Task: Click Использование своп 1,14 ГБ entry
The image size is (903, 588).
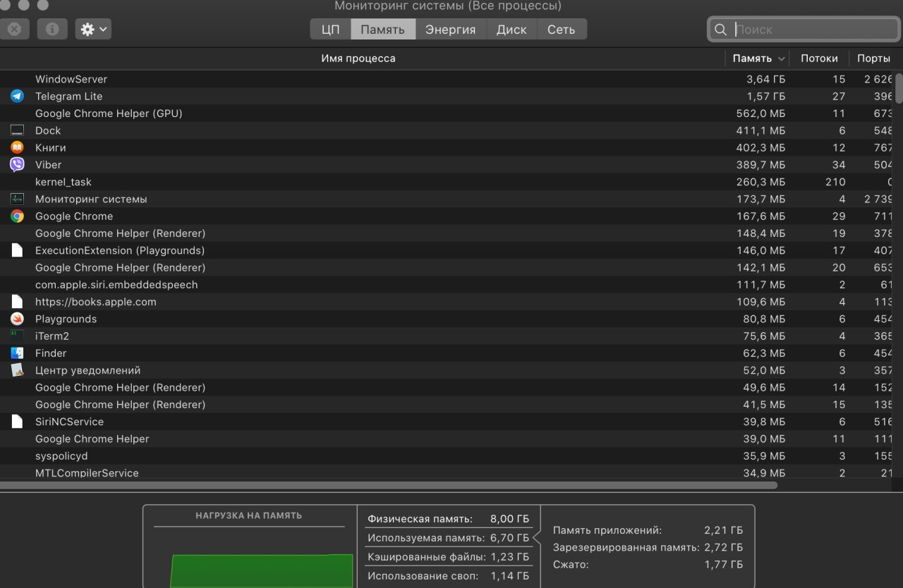Action: [x=448, y=576]
